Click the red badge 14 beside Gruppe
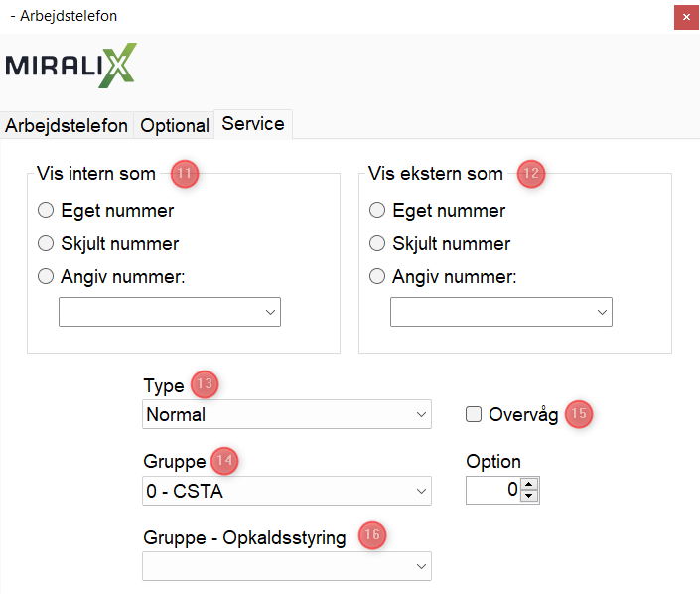The image size is (700, 594). pos(225,461)
